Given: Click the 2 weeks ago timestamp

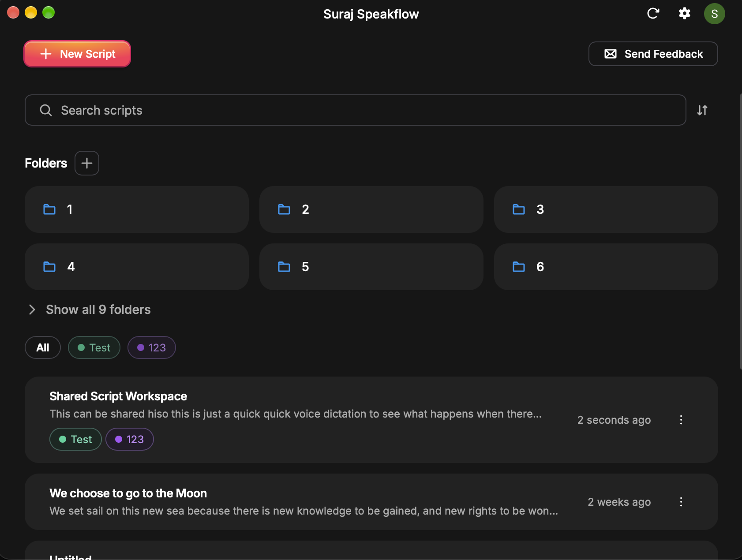Looking at the screenshot, I should tap(619, 502).
